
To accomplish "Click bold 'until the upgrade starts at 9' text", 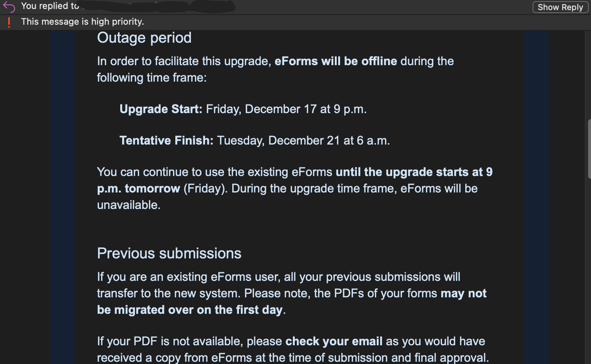I will point(414,172).
